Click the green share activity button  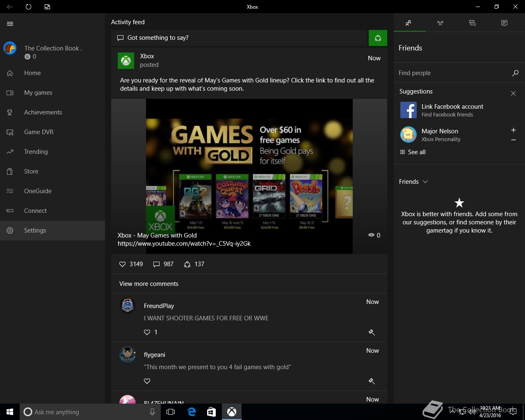pos(378,38)
